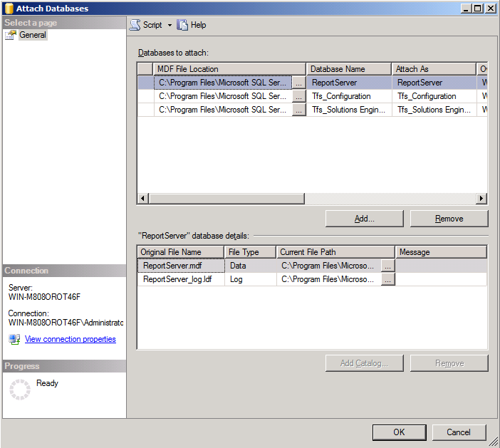Browse MDF location for Tfs_Solutions Engin row
500x448 pixels.
[298, 110]
